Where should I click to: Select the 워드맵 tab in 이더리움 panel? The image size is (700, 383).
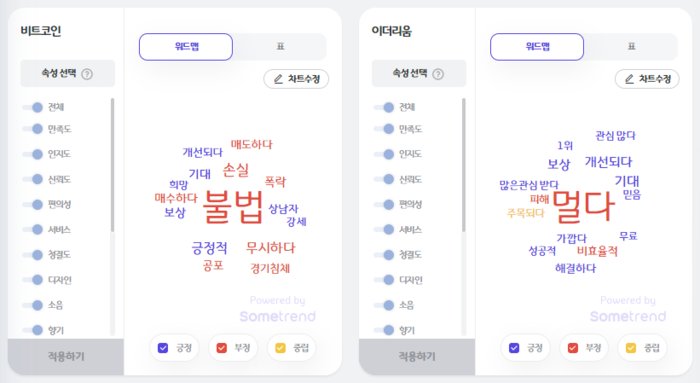(x=537, y=46)
